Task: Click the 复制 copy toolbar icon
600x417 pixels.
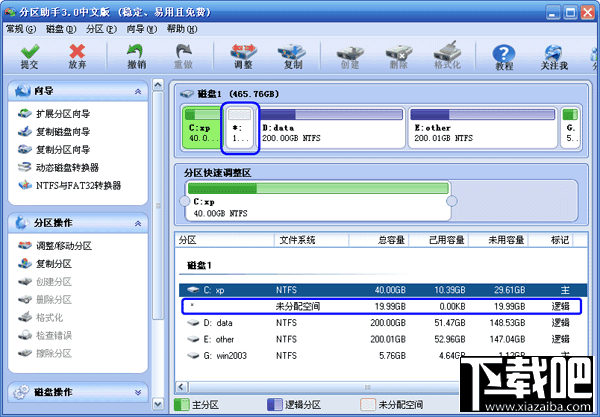Action: 292,52
